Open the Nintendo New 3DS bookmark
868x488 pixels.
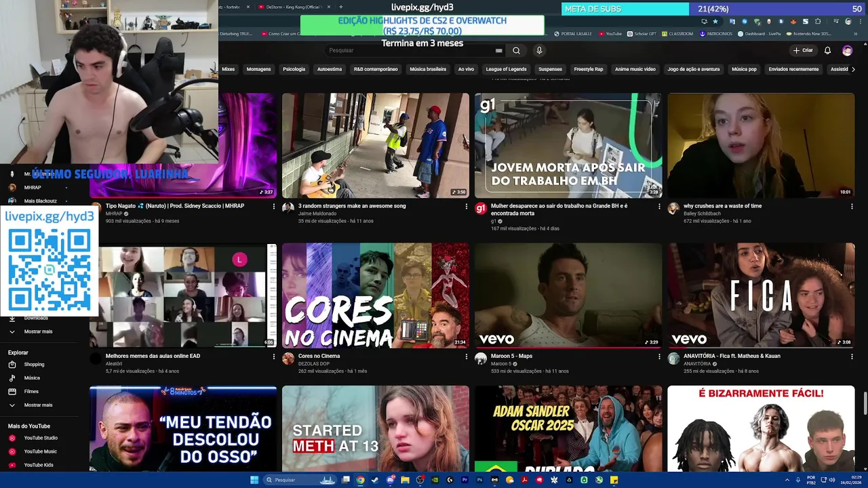coord(808,33)
